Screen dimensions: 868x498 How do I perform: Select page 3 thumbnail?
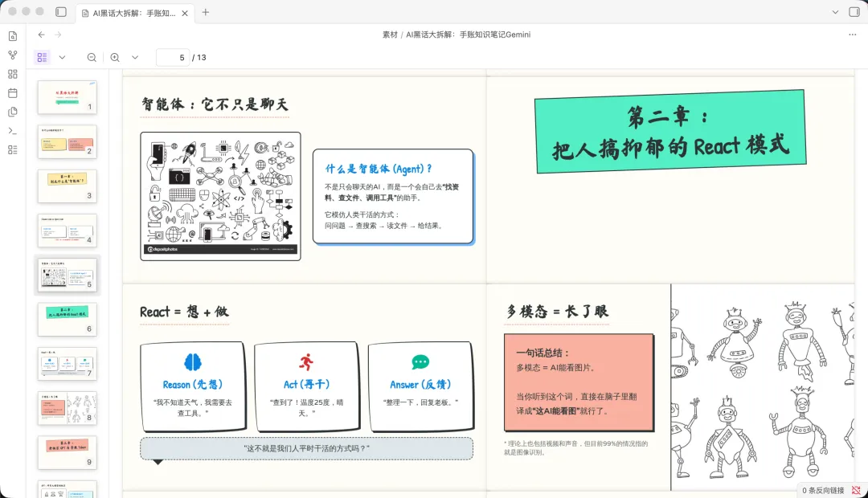(x=68, y=186)
